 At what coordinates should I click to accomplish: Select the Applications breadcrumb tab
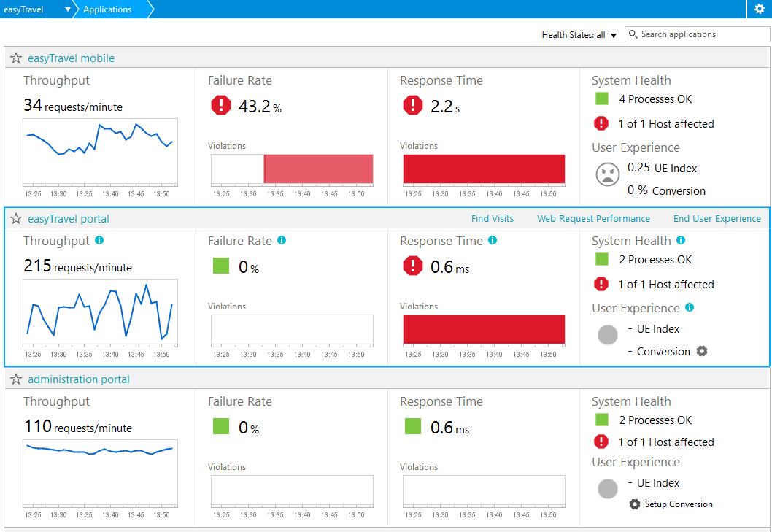(x=107, y=9)
